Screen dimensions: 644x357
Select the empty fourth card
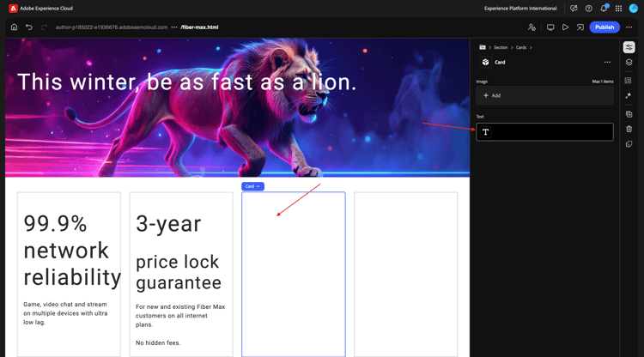[x=406, y=274]
